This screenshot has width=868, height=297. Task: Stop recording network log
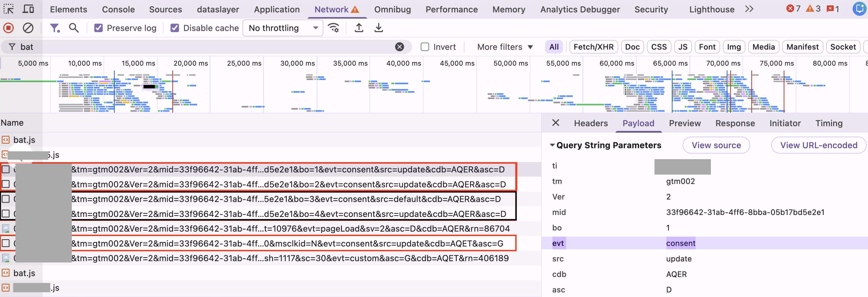[x=8, y=28]
